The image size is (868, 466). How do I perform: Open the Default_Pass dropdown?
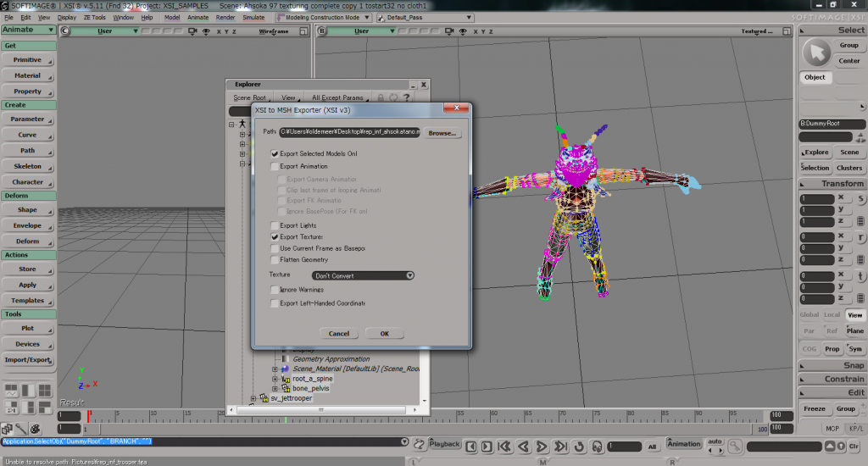coord(426,18)
